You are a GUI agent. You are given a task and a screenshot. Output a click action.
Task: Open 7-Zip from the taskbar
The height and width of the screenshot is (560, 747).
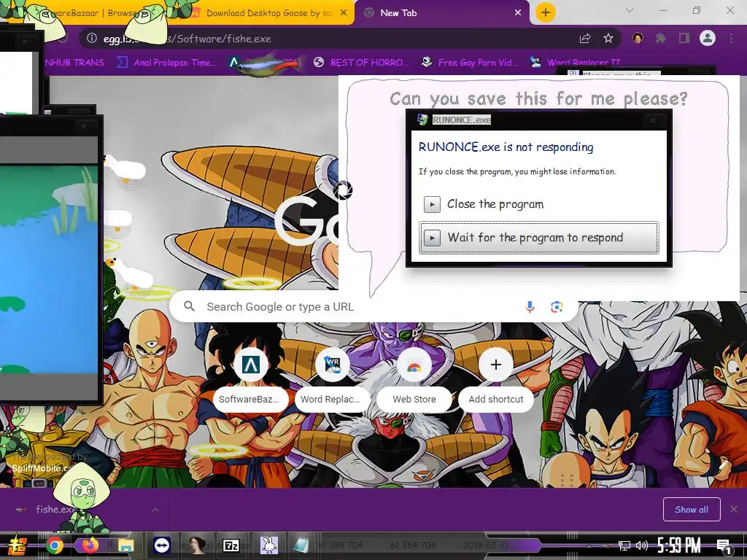[x=231, y=545]
